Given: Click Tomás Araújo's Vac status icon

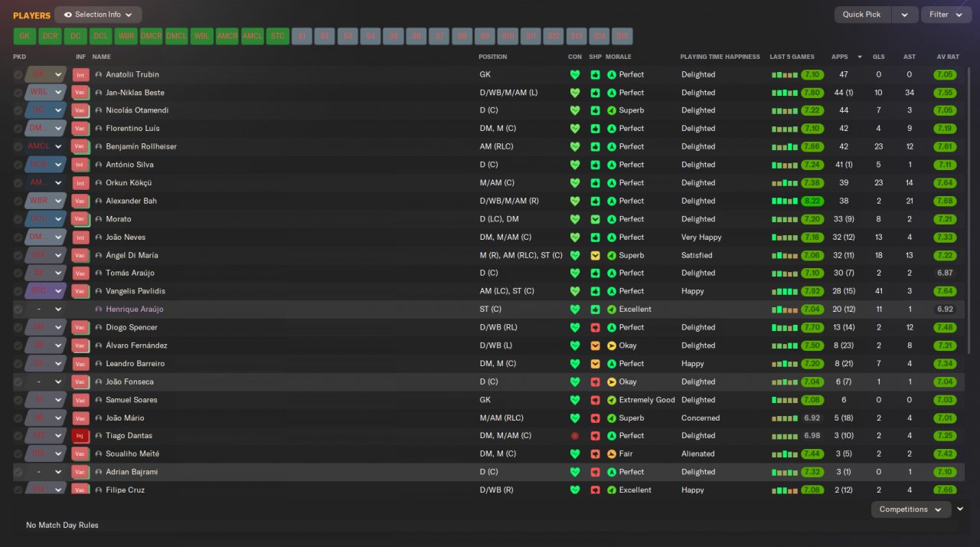Looking at the screenshot, I should click(x=80, y=273).
